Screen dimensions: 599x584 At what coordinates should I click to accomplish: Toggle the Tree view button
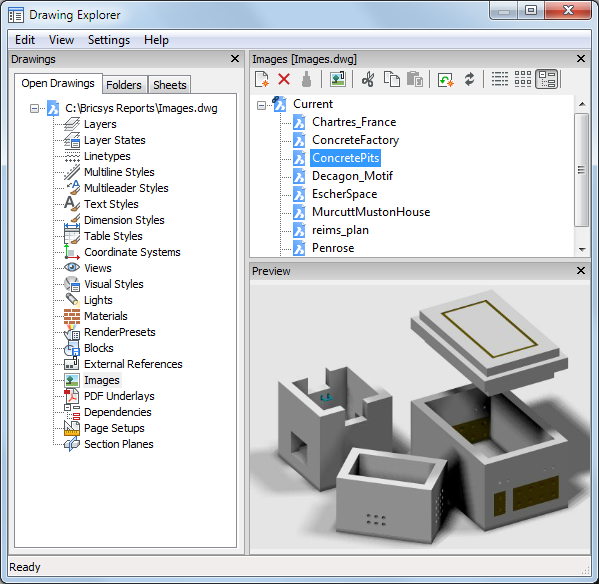547,79
